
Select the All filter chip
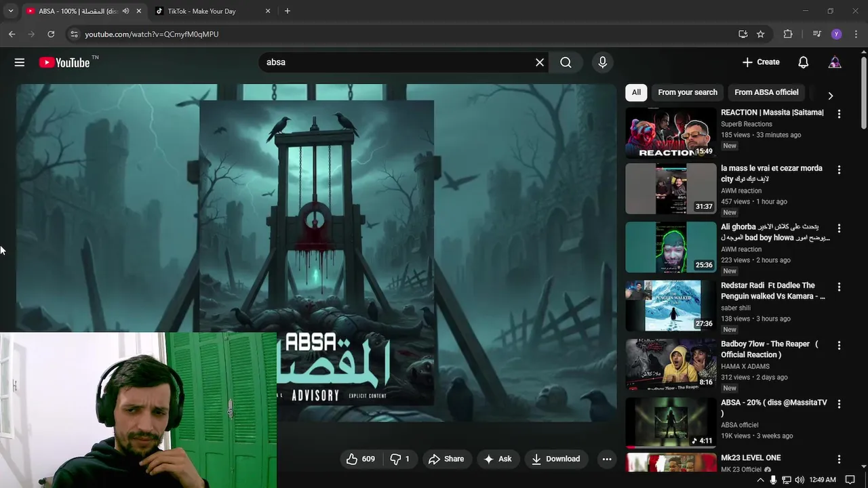click(x=636, y=92)
